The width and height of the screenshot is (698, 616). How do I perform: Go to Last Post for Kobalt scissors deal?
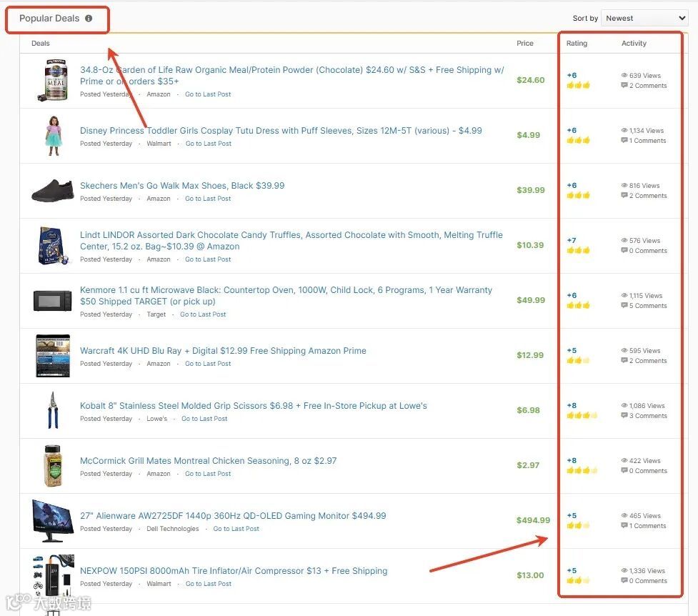pos(204,419)
